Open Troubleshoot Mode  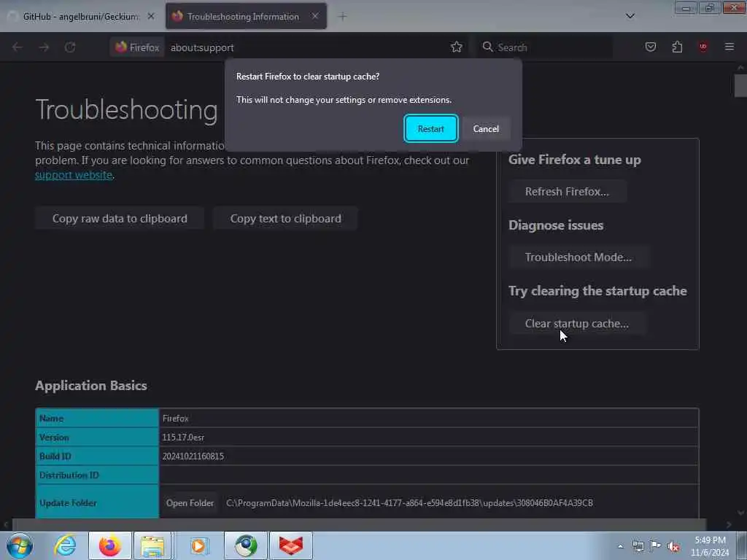(578, 257)
